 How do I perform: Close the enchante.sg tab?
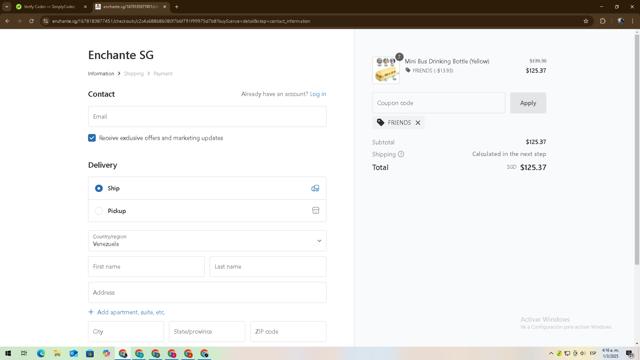pyautogui.click(x=164, y=7)
